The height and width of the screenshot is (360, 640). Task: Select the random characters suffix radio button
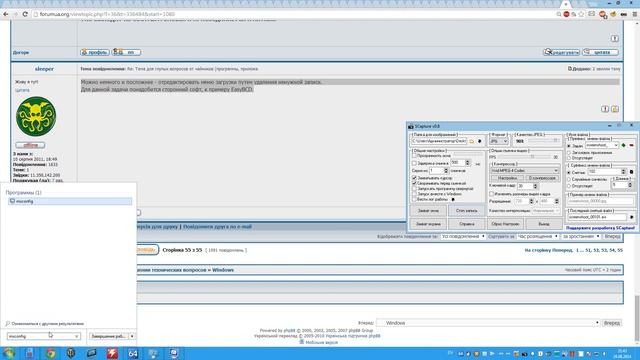pos(569,180)
